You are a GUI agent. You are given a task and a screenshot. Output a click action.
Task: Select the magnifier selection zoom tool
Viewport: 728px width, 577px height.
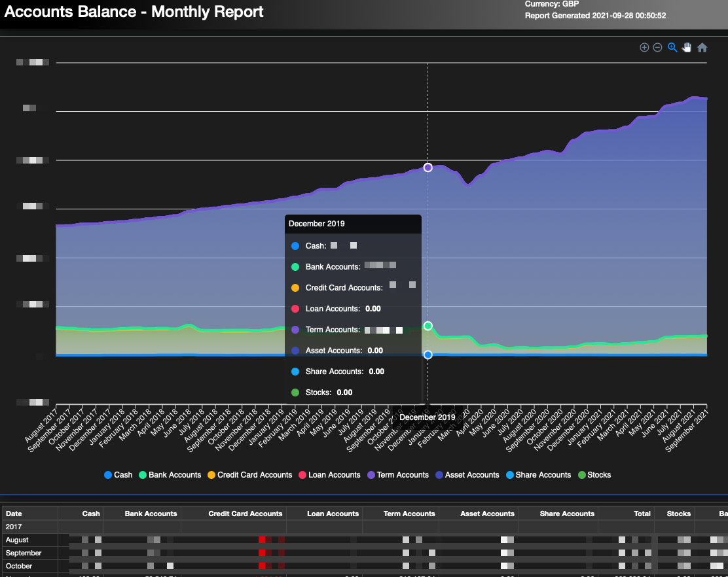672,47
